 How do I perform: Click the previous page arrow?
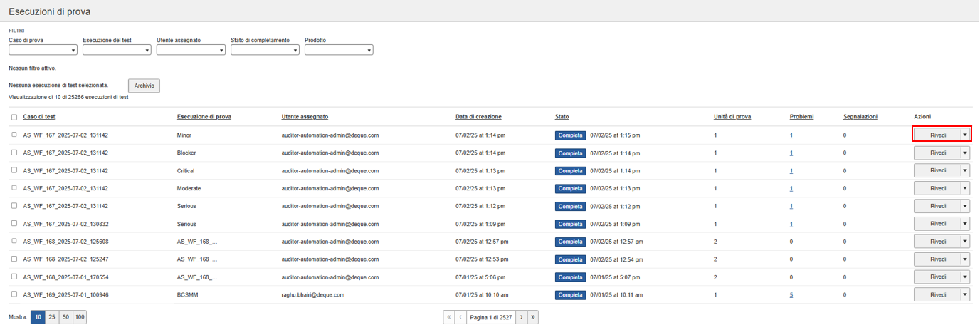pyautogui.click(x=460, y=317)
